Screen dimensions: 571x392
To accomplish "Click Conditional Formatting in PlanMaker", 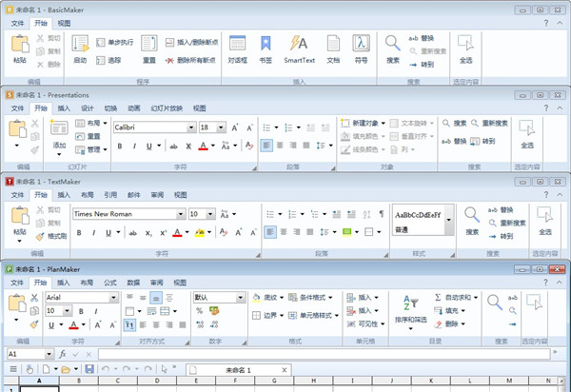I will (310, 298).
